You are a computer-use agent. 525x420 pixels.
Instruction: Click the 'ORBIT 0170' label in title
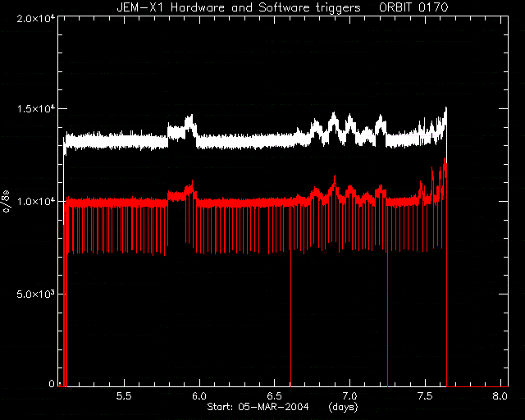(x=413, y=7)
